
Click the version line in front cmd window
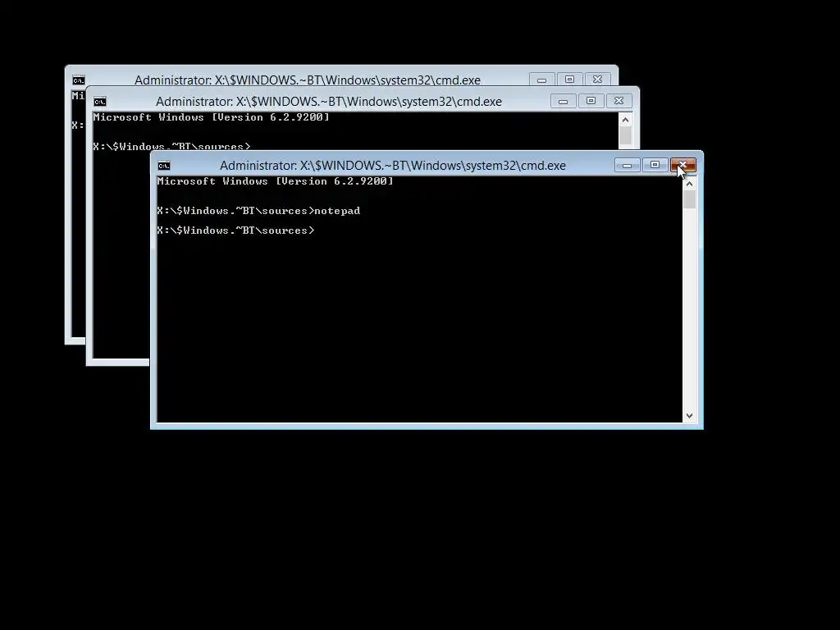[275, 181]
